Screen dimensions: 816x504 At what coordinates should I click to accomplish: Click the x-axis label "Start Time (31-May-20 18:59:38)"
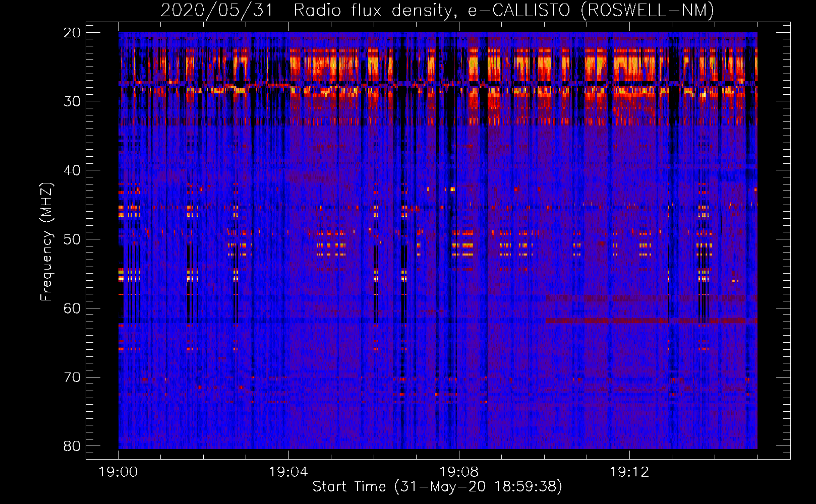point(437,486)
